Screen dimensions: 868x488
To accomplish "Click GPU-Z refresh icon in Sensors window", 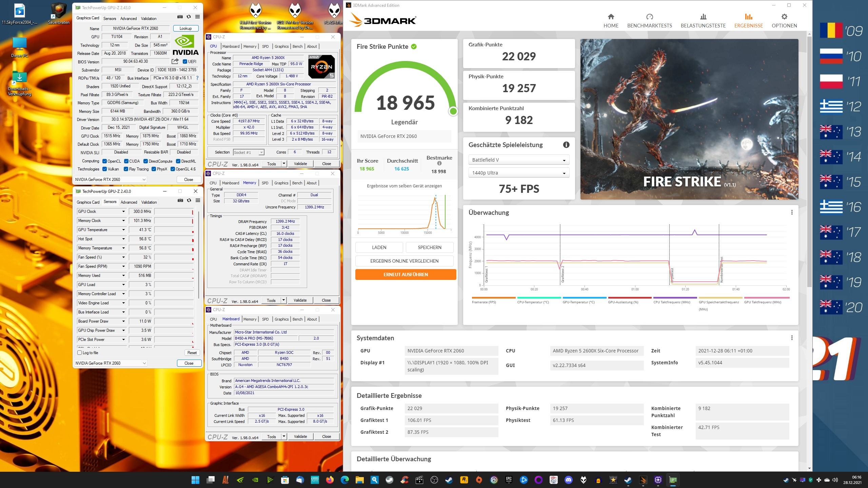I will (189, 201).
